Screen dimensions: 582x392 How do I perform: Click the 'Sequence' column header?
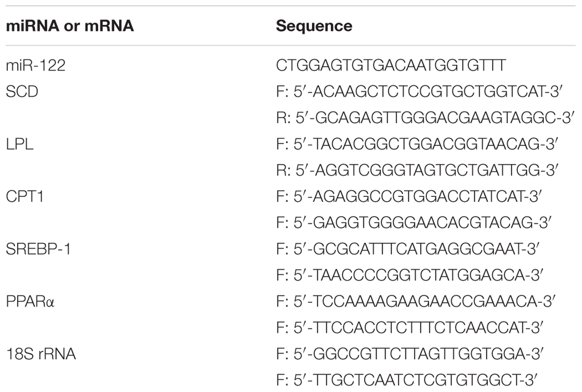314,26
